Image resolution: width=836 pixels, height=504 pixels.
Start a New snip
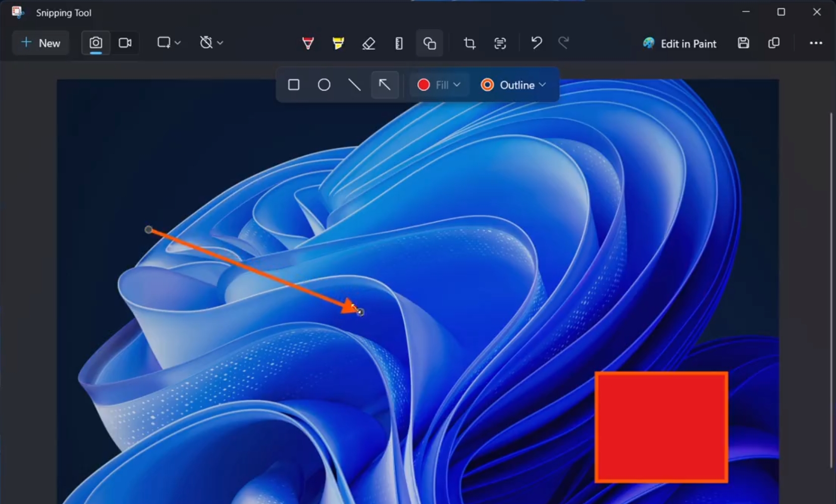pyautogui.click(x=41, y=43)
